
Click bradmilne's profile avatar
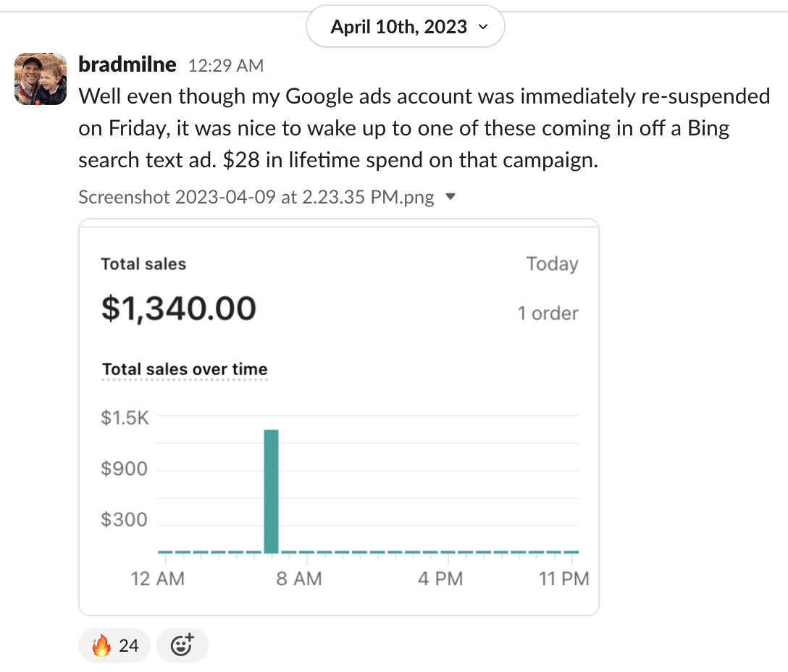(x=41, y=79)
